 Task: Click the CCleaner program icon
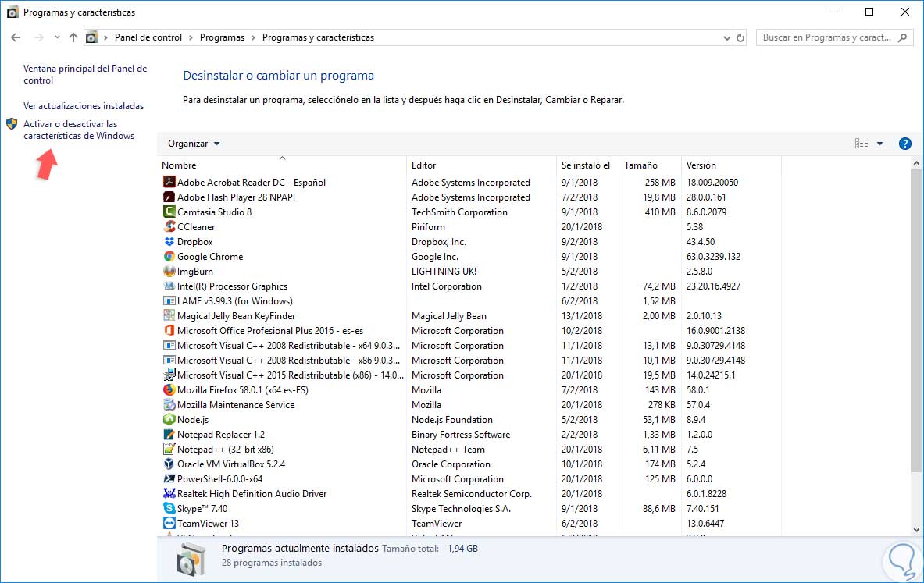169,226
